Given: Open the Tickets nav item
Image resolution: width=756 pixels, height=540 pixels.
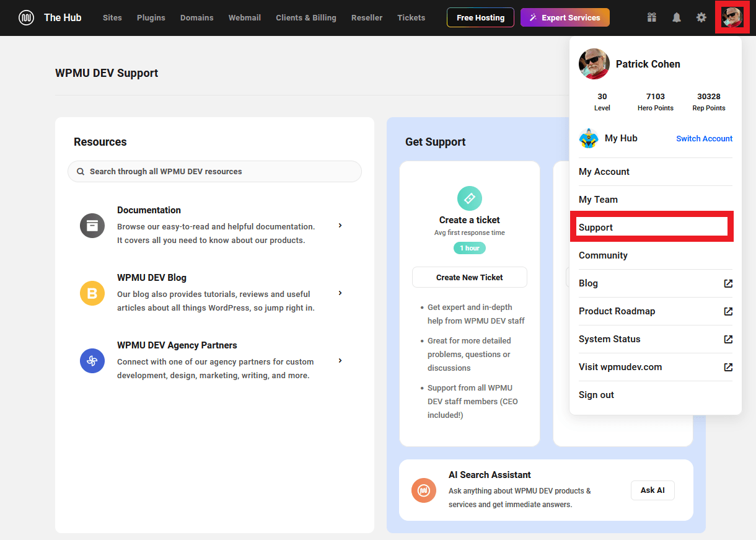Looking at the screenshot, I should 411,17.
